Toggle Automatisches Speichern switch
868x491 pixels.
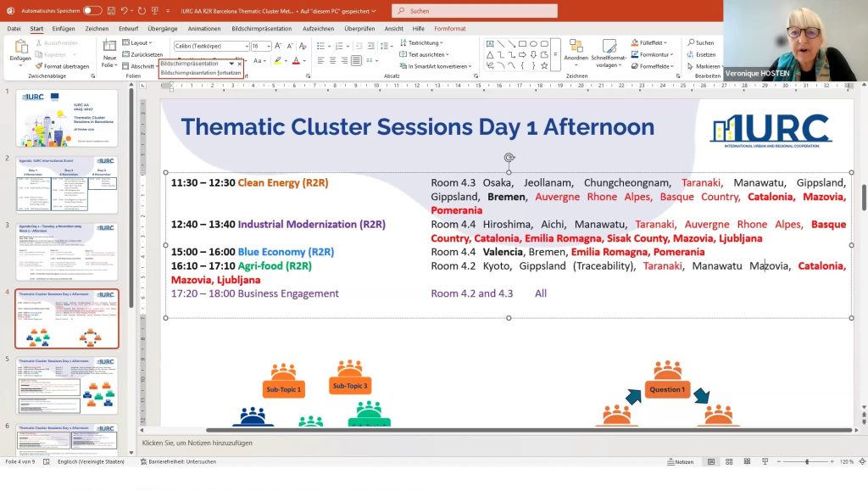(x=92, y=10)
